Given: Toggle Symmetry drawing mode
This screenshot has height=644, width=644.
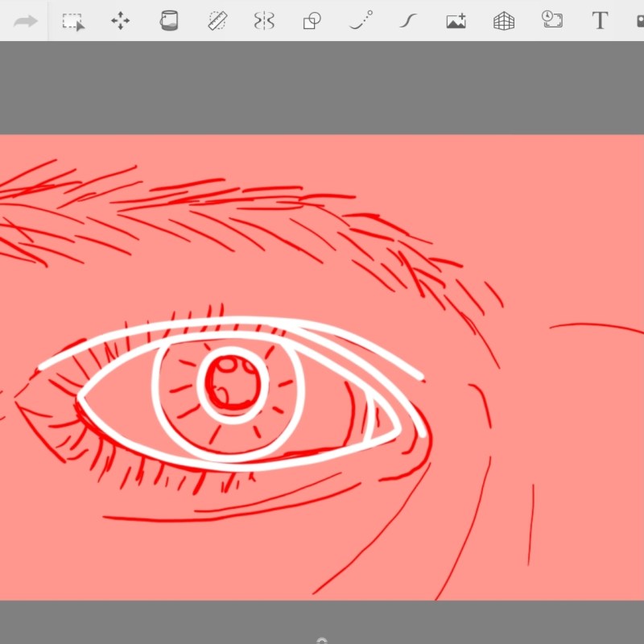Looking at the screenshot, I should click(x=264, y=21).
